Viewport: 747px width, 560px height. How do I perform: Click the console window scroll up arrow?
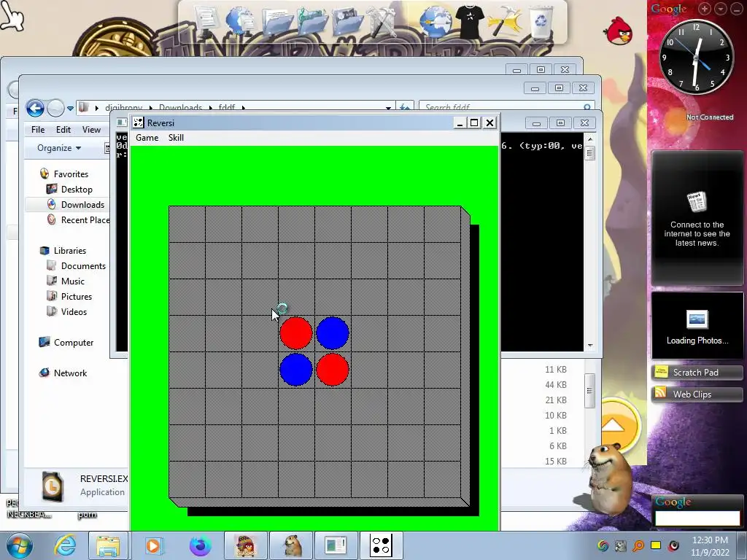[590, 139]
